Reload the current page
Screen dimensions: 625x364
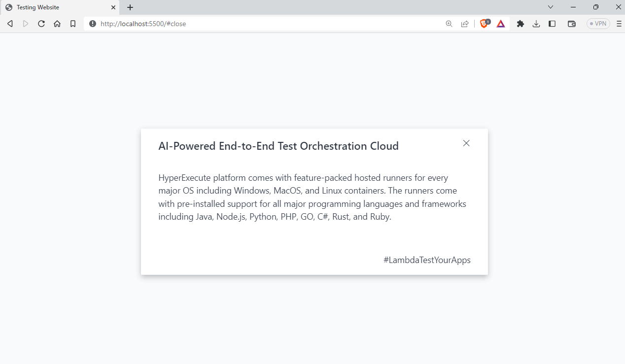tap(41, 24)
